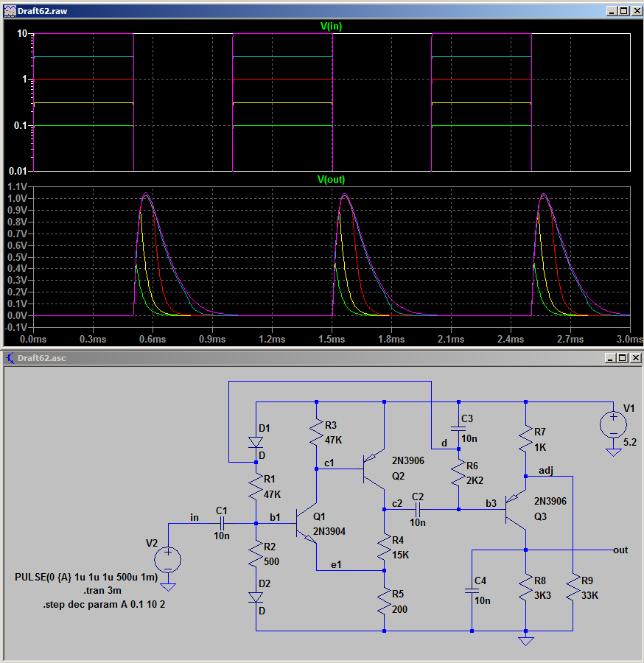Click the 'c1' net label
Viewport: 644px width, 663px height.
coord(329,463)
